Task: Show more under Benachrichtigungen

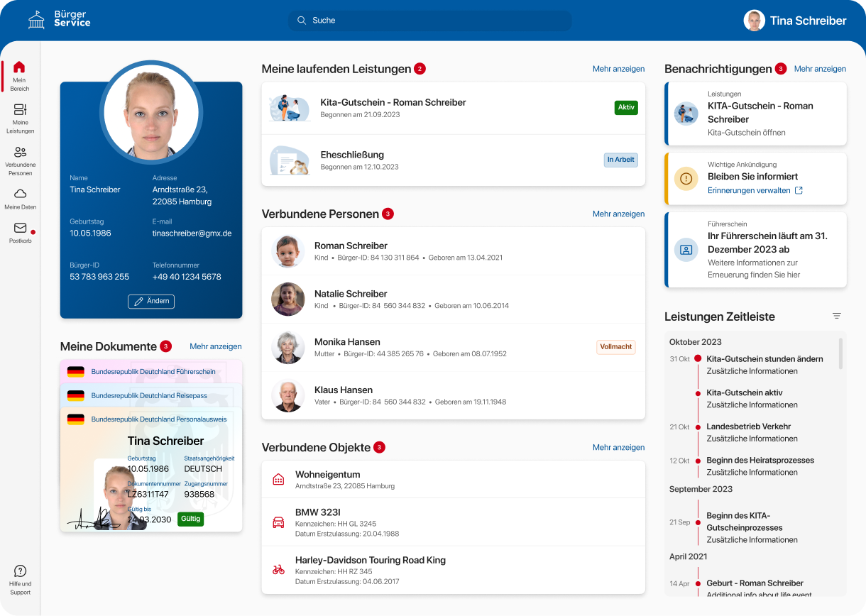Action: pos(821,69)
